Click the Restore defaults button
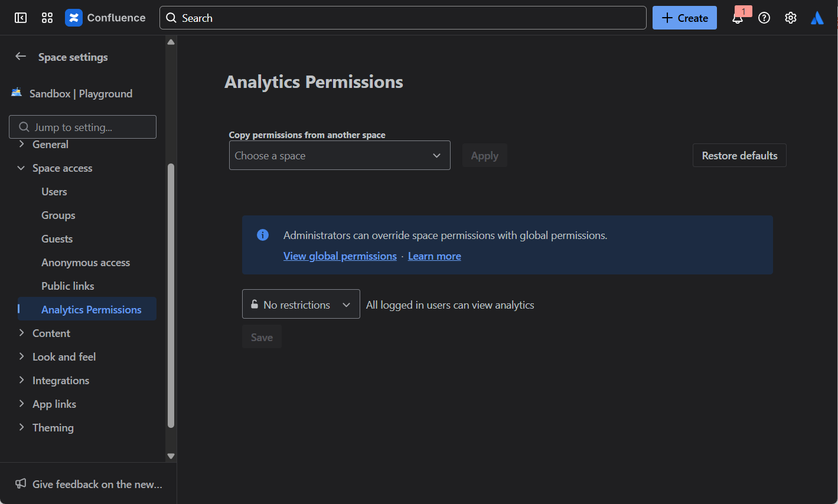 tap(739, 155)
